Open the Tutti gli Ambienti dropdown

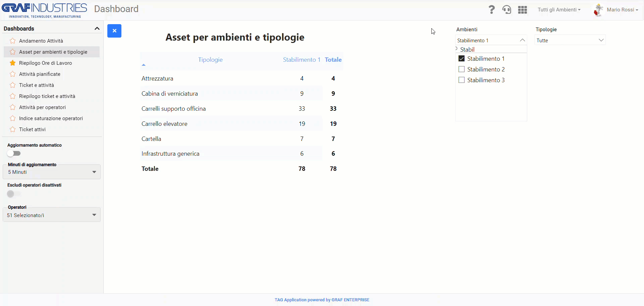pyautogui.click(x=559, y=9)
